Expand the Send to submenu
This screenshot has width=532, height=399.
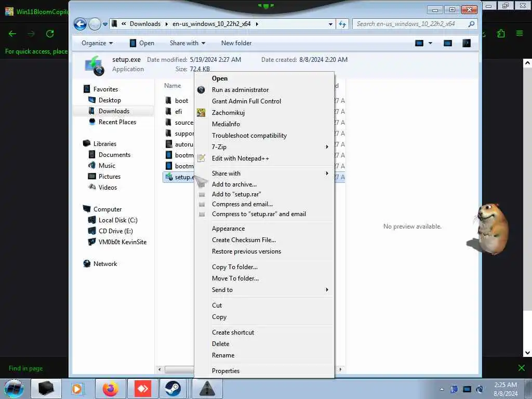click(264, 290)
